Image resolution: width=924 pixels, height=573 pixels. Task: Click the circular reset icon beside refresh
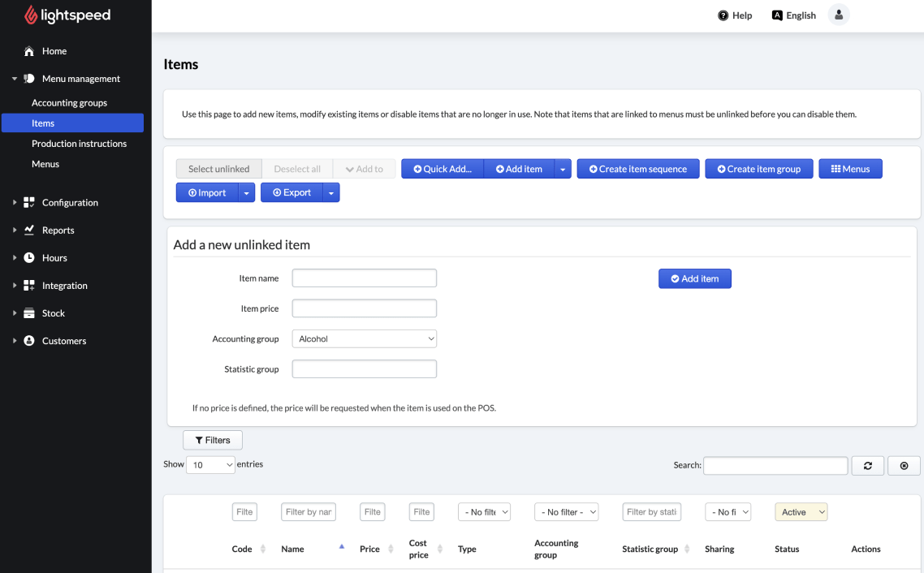[x=904, y=466]
